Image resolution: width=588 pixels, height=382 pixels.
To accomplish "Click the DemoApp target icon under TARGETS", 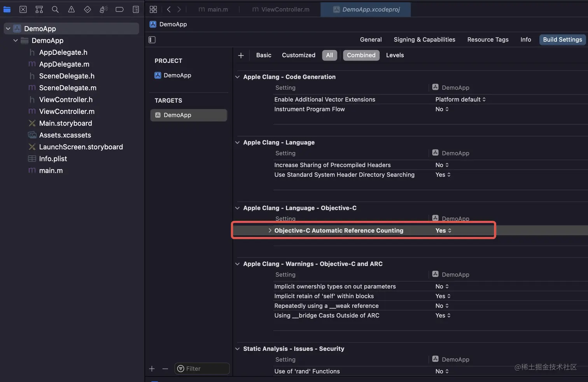I will [x=158, y=115].
